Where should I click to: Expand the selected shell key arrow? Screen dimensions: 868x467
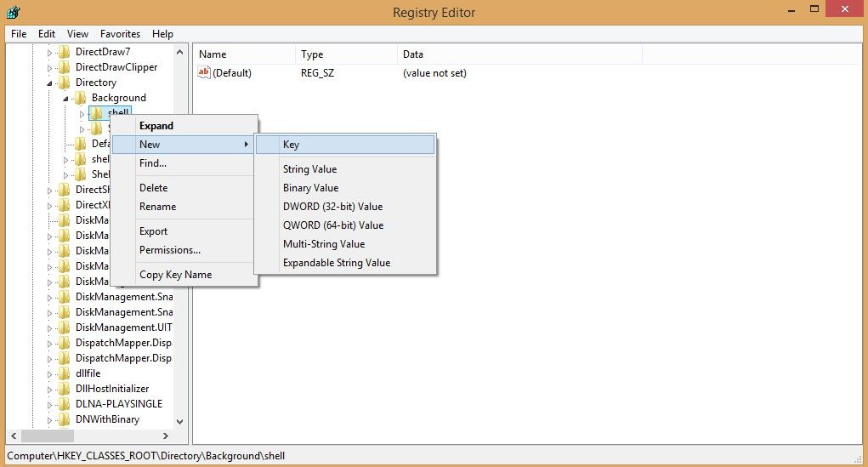pyautogui.click(x=82, y=114)
